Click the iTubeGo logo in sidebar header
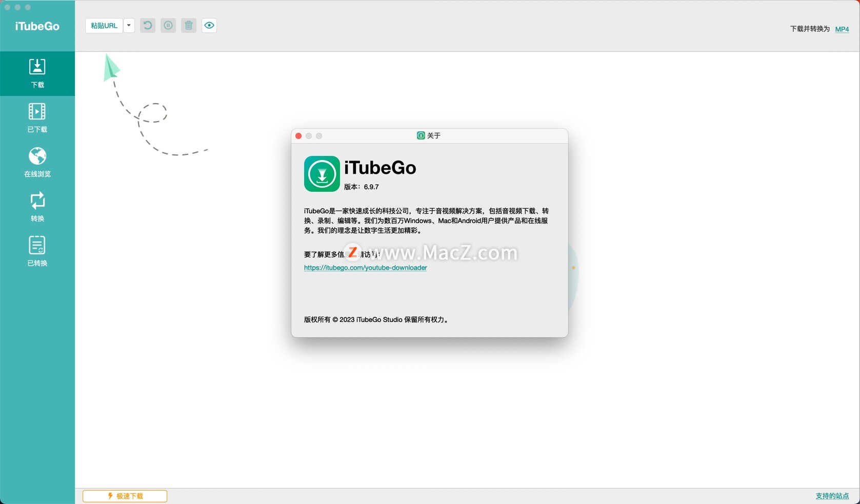860x504 pixels. 37,26
